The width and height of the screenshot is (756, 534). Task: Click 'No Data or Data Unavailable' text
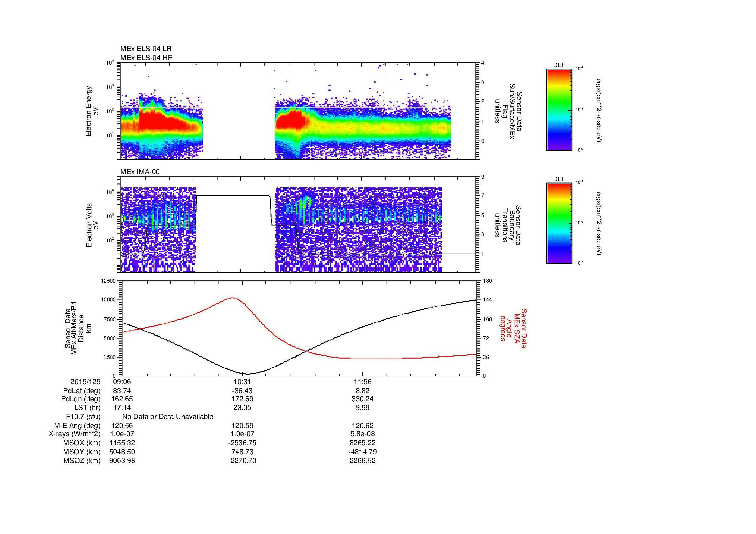pyautogui.click(x=168, y=416)
